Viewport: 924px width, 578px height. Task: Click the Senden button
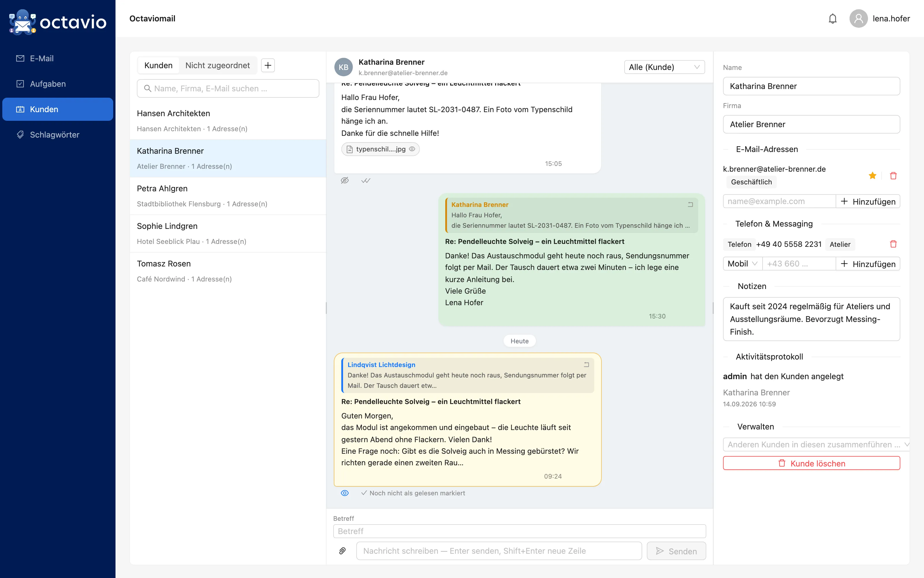676,551
